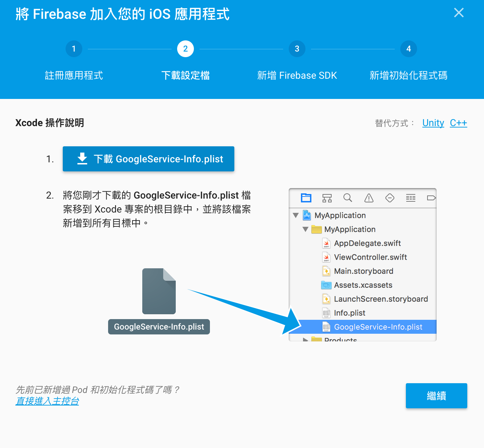This screenshot has width=484, height=448.
Task: Download the GoogleService-Info.plist file
Action: coord(149,159)
